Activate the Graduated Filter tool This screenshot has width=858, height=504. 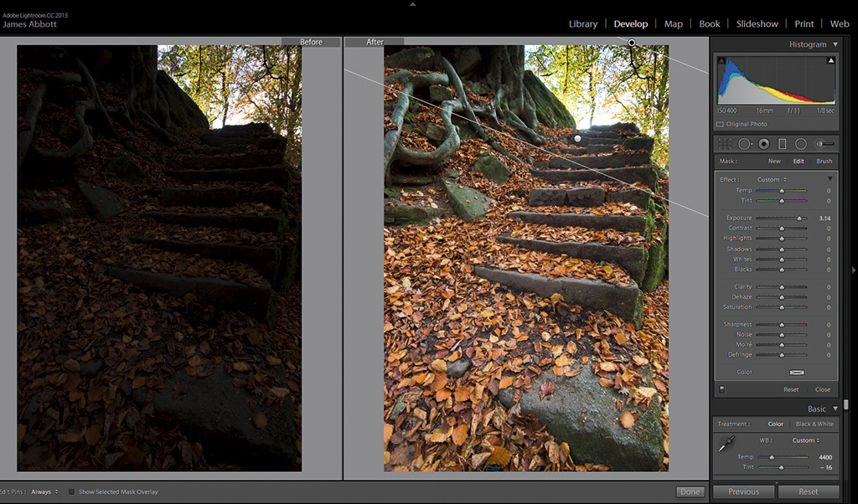[782, 143]
